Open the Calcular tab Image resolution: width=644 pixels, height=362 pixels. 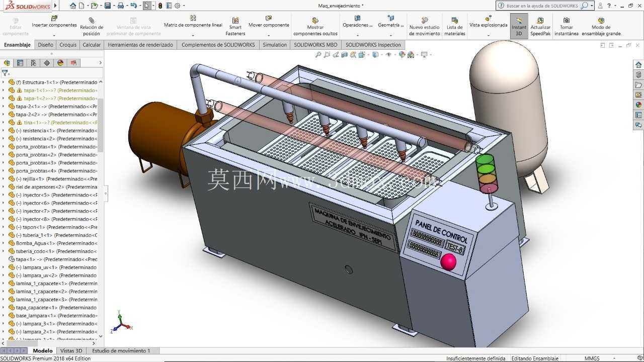click(92, 45)
